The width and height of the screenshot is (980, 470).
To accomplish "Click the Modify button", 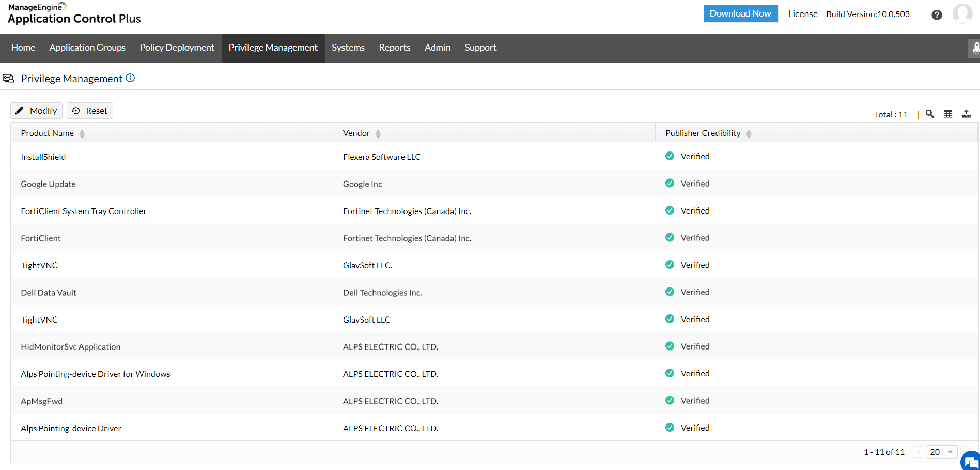I will 36,111.
